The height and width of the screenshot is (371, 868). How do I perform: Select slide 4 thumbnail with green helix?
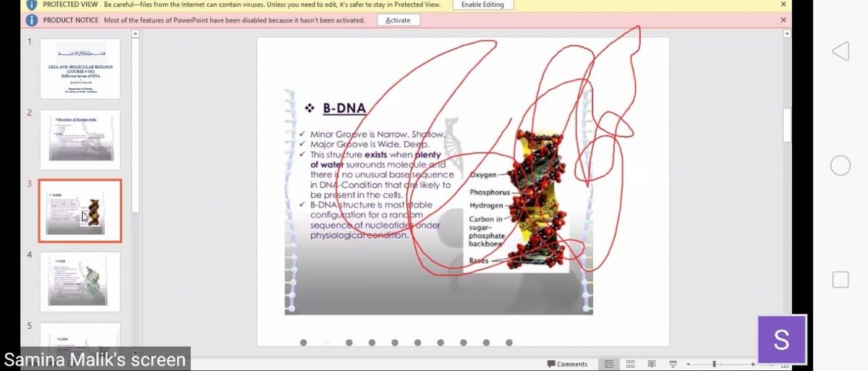pyautogui.click(x=80, y=281)
